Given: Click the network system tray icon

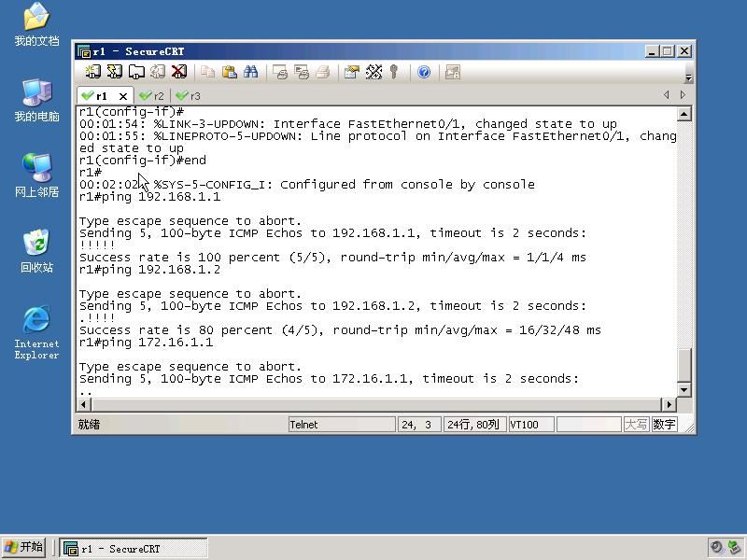Looking at the screenshot, I should 735,548.
